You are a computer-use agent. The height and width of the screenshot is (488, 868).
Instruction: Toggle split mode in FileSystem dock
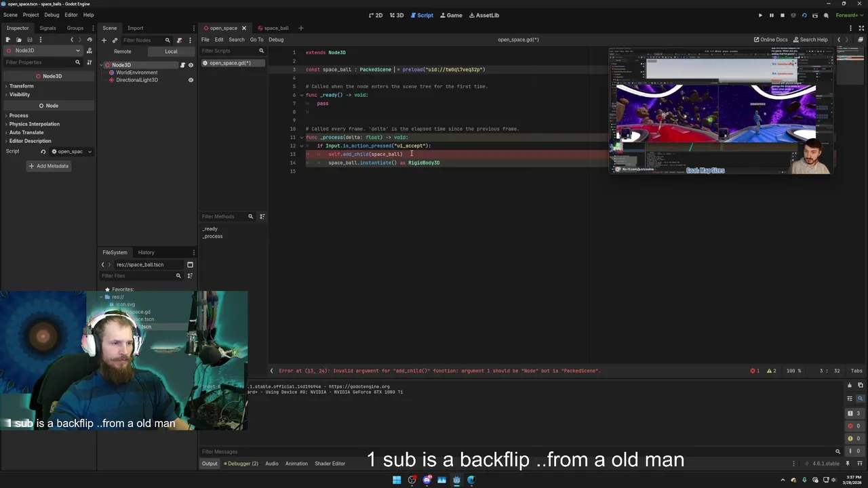click(x=190, y=265)
